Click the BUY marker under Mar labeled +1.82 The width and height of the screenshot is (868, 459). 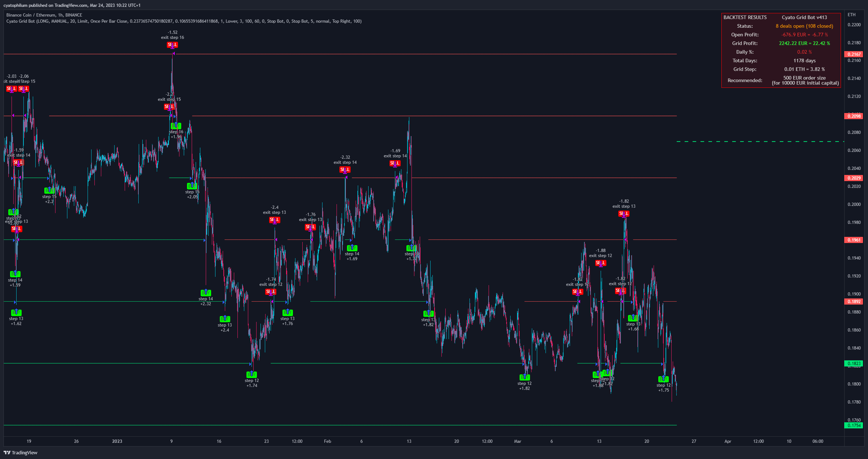click(525, 377)
